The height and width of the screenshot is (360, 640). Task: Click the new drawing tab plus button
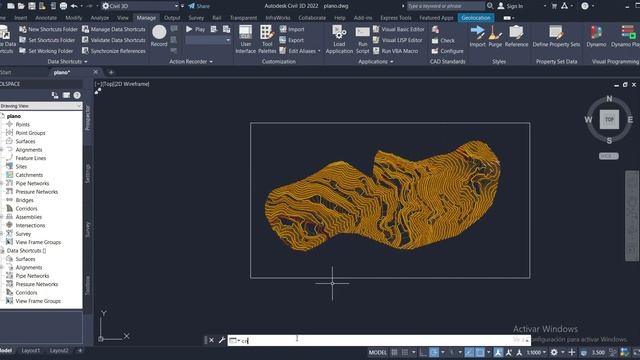(x=111, y=72)
